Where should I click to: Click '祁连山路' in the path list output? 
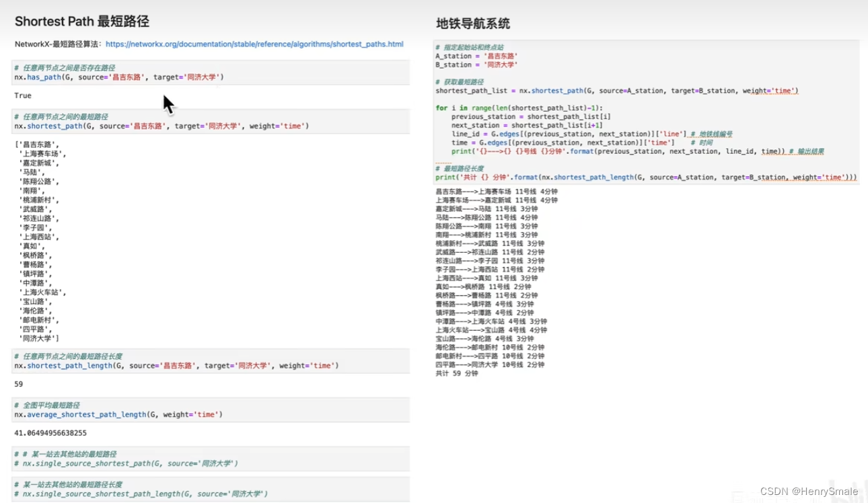[x=40, y=219]
